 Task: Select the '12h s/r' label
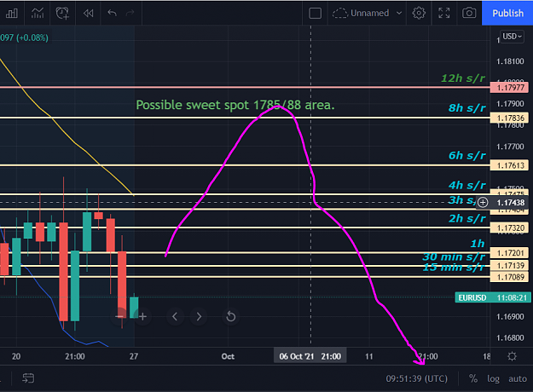pos(463,78)
